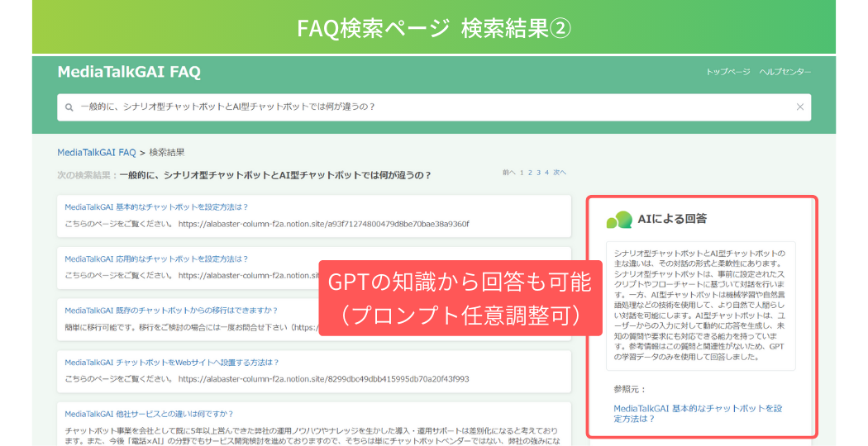This screenshot has height=446, width=868.
Task: Go to results page 1
Action: 522,173
